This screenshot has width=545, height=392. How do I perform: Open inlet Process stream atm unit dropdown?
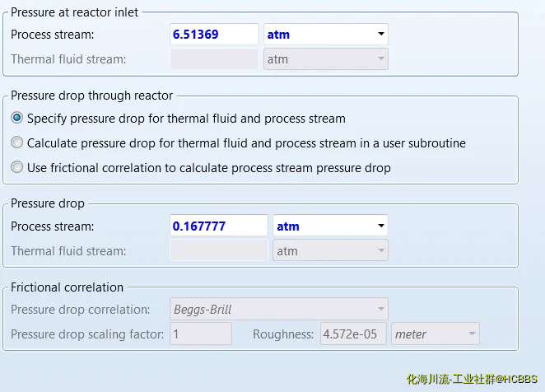click(326, 34)
